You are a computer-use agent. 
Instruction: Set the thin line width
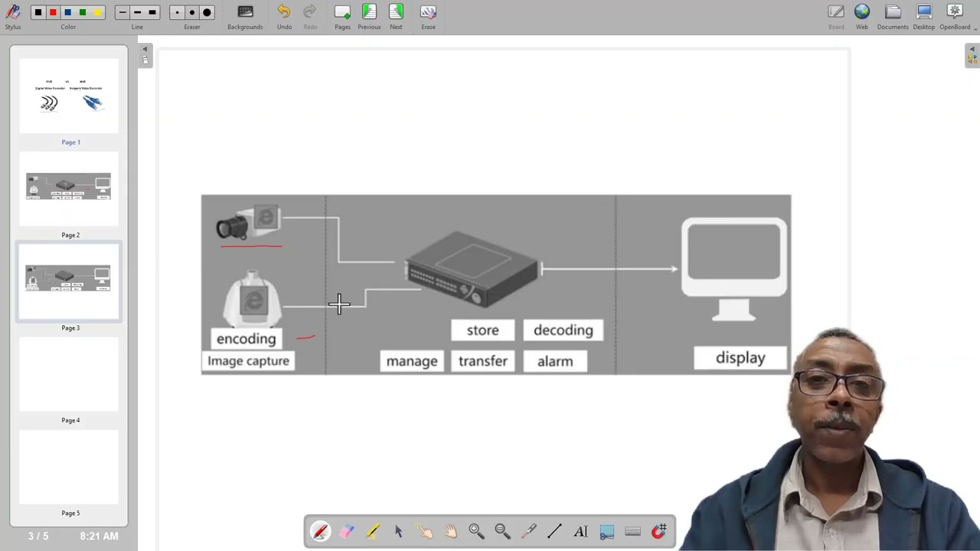tap(122, 12)
